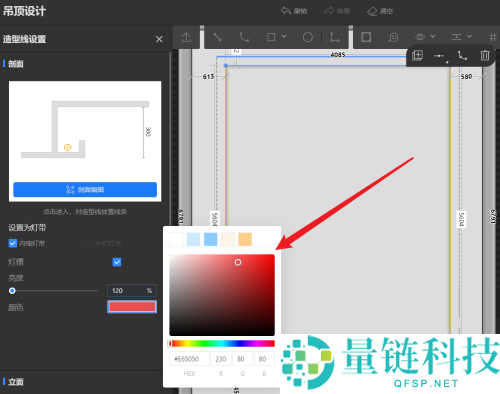Pick the orange preset color swatch
500x394 pixels.
pyautogui.click(x=245, y=239)
